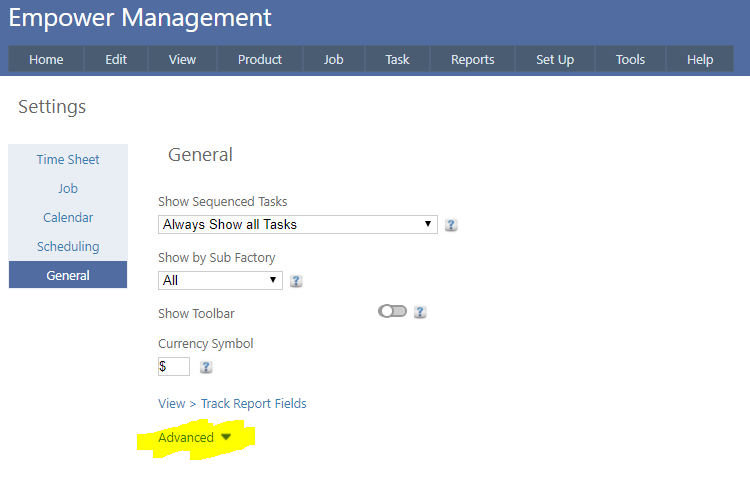The image size is (750, 477).
Task: Open the Product menu
Action: tap(260, 59)
